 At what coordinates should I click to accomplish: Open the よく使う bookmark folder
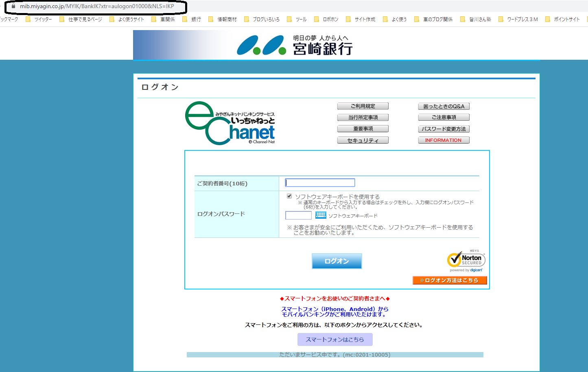395,19
